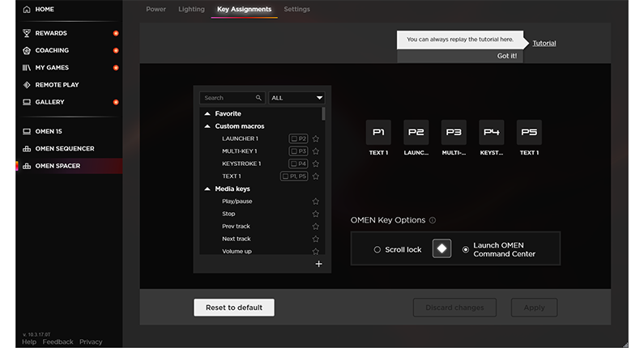
Task: Favorite the TEXT 1 macro star
Action: pyautogui.click(x=315, y=176)
